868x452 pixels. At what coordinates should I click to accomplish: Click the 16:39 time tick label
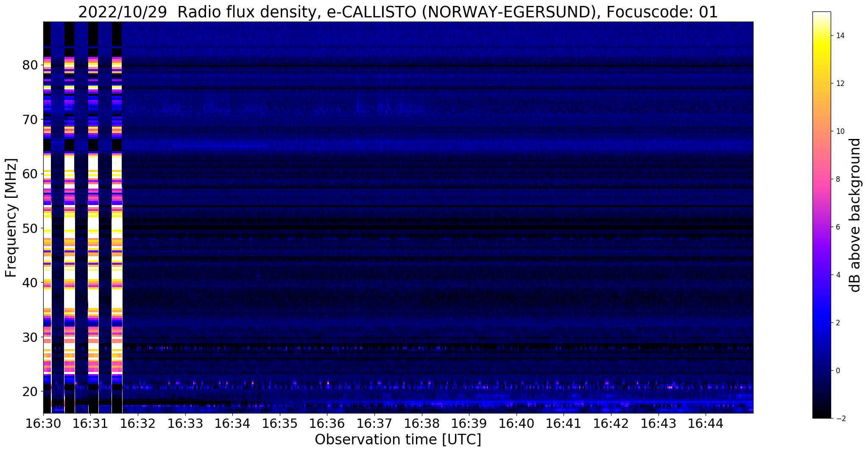tap(469, 423)
